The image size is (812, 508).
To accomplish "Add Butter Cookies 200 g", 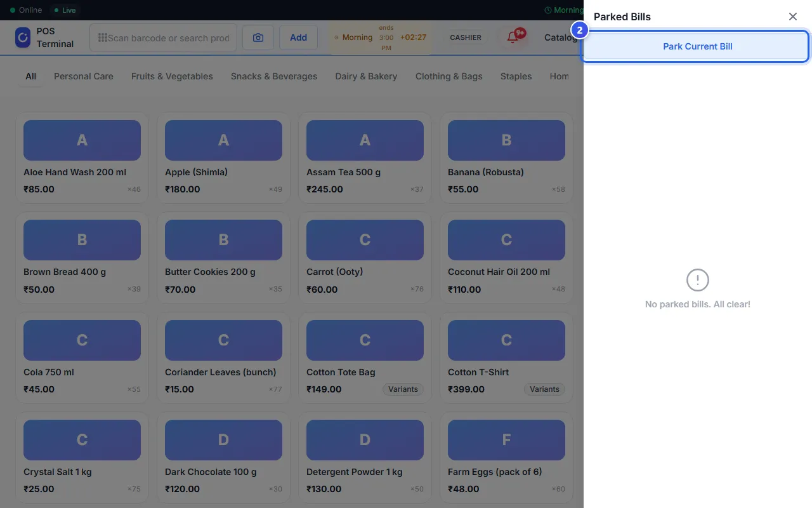I will click(224, 258).
